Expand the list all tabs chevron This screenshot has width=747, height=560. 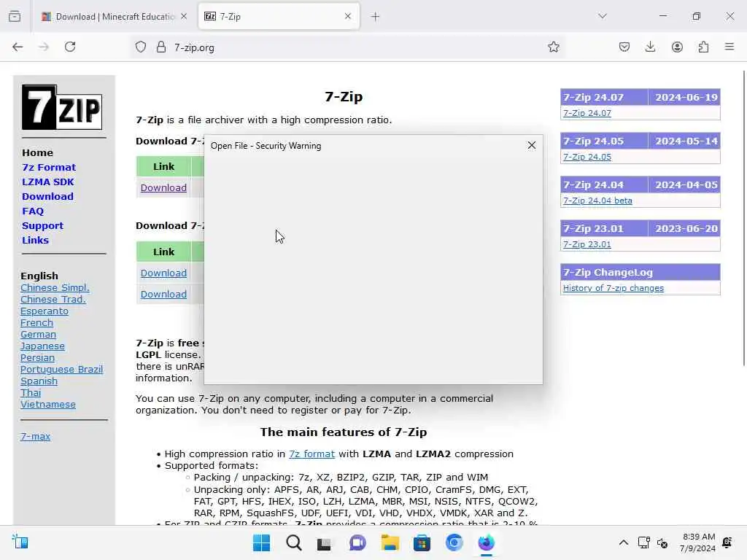tap(603, 16)
